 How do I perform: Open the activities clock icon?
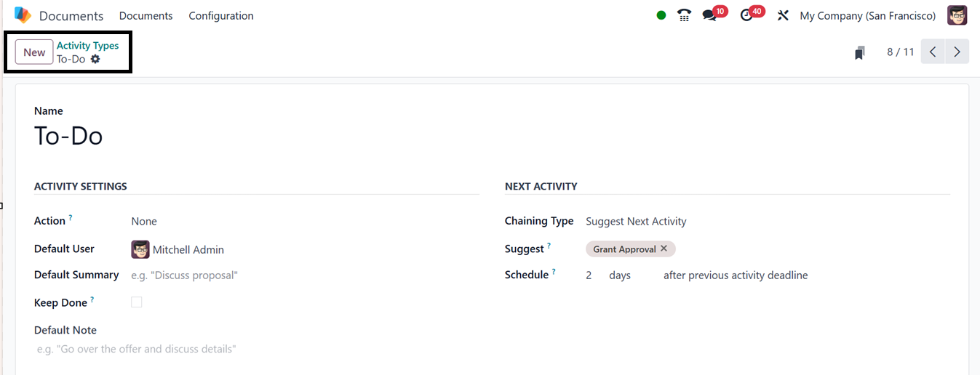(746, 15)
